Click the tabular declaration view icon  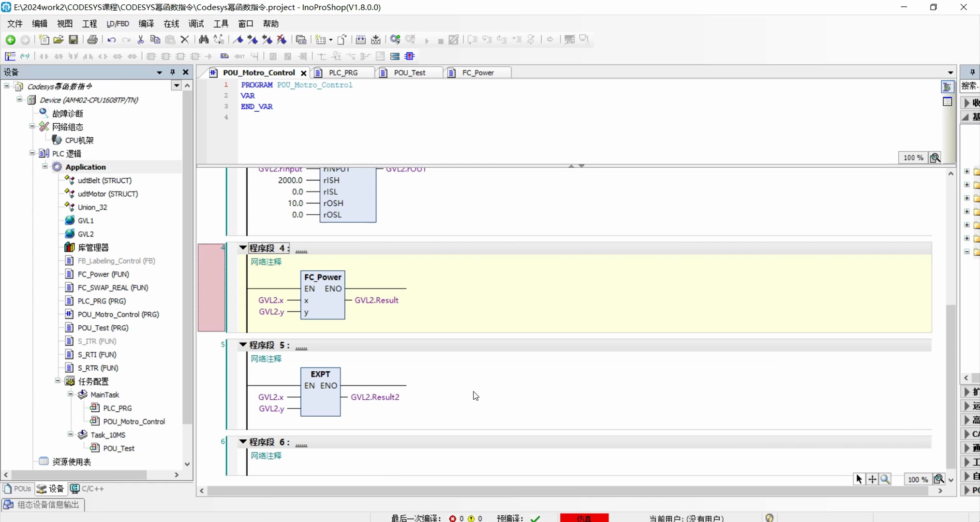[947, 101]
